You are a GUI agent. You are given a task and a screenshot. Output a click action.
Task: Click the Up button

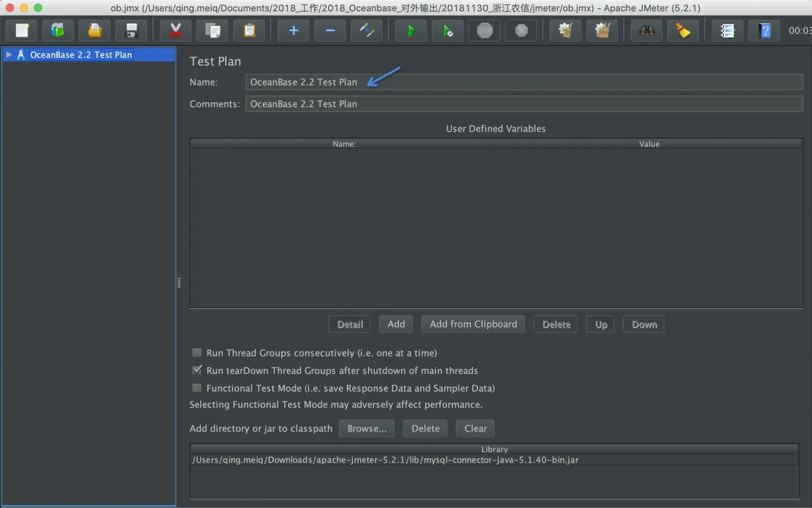point(601,324)
